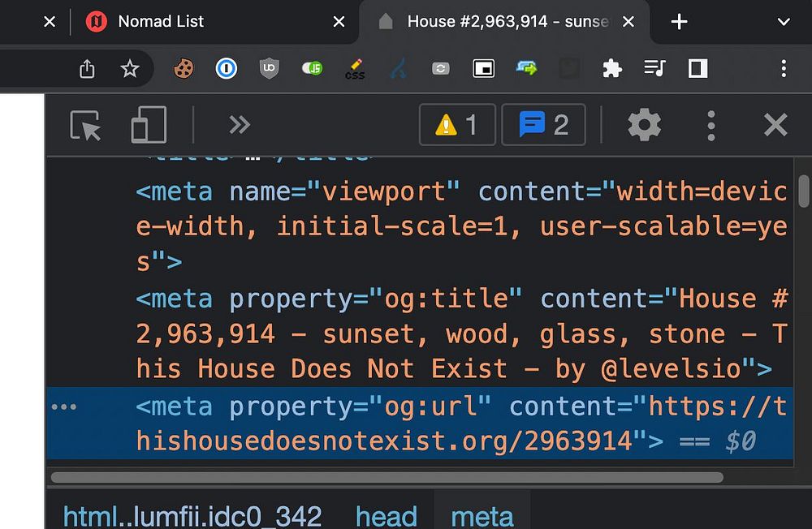The width and height of the screenshot is (812, 529).
Task: Activate the element inspector picker
Action: coord(85,125)
